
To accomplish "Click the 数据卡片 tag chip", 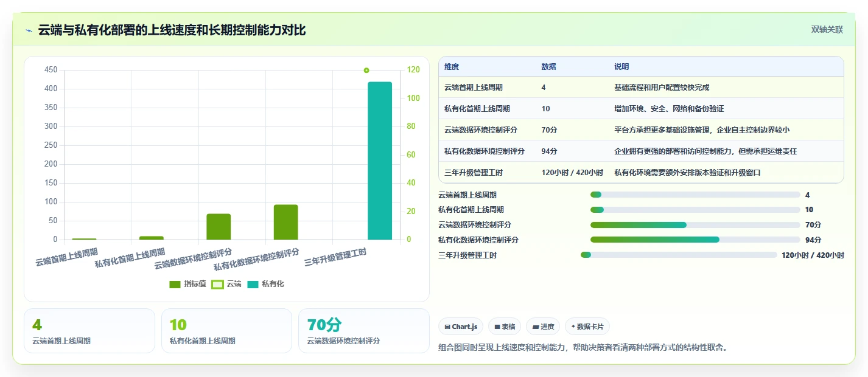I will pyautogui.click(x=587, y=327).
